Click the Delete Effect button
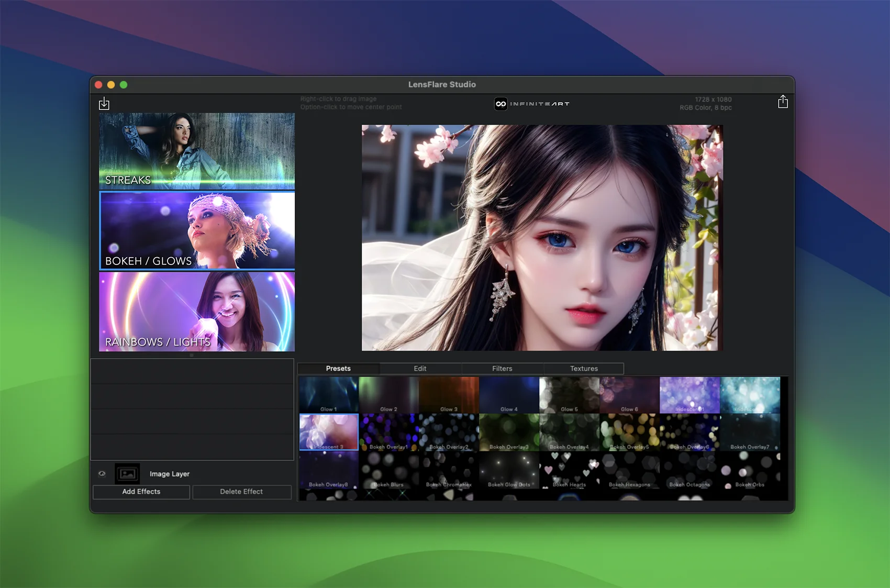This screenshot has width=890, height=588. (x=241, y=492)
